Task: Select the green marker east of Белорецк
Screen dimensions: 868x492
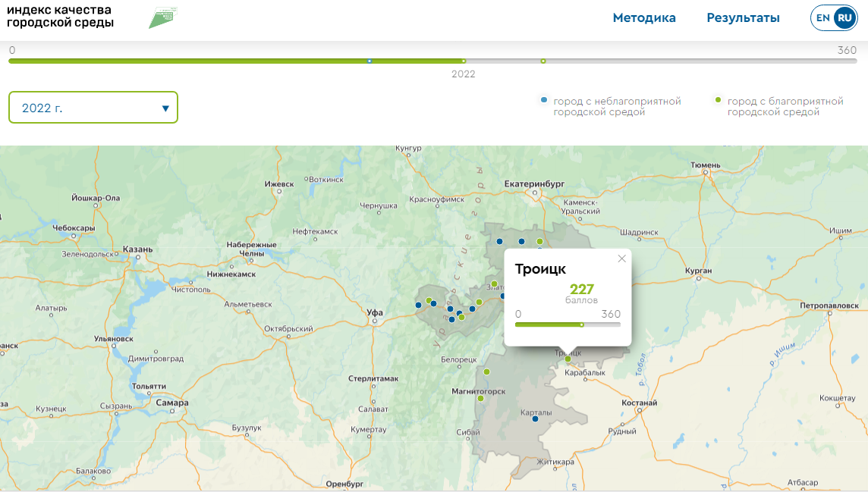Action: [x=487, y=371]
